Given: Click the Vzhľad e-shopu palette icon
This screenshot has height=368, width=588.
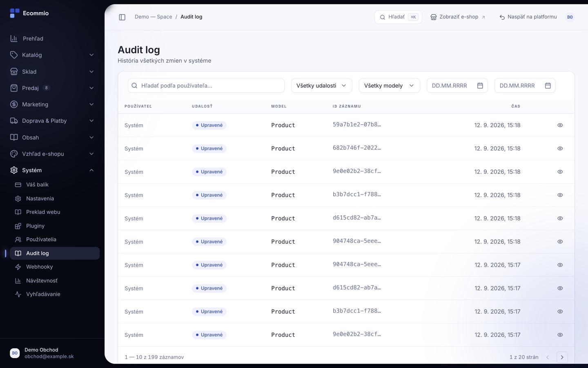Looking at the screenshot, I should point(14,154).
